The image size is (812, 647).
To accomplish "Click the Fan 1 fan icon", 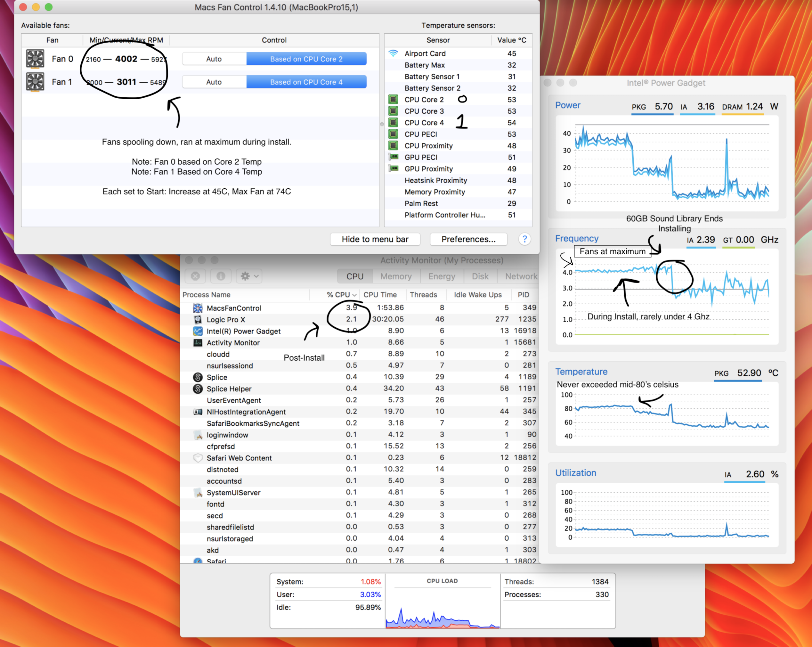I will click(x=35, y=82).
